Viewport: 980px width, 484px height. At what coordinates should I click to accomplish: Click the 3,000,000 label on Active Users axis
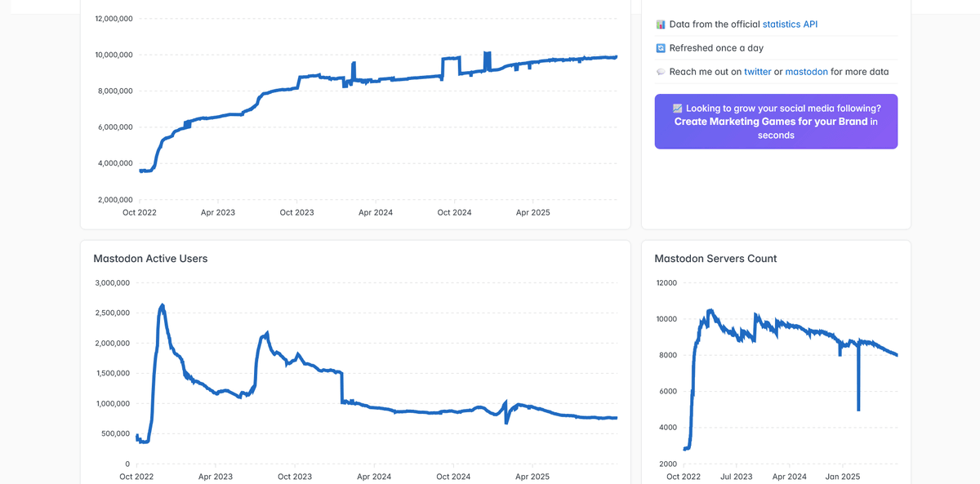(110, 283)
